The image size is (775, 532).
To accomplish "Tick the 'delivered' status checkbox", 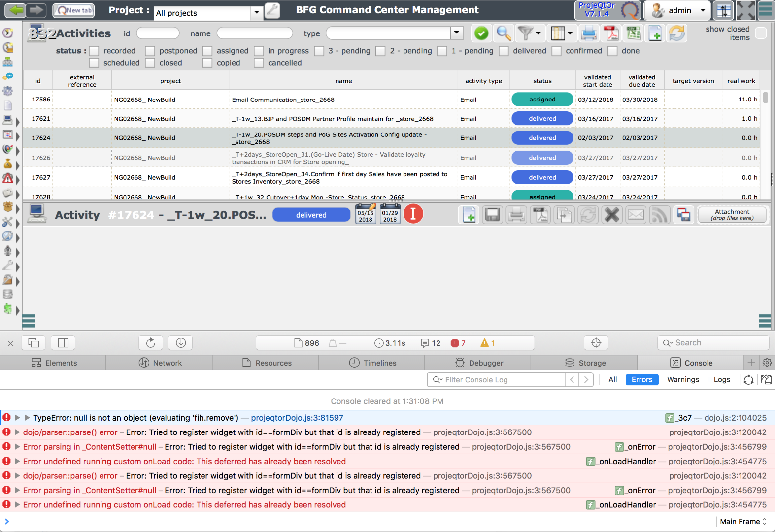I will coord(504,51).
